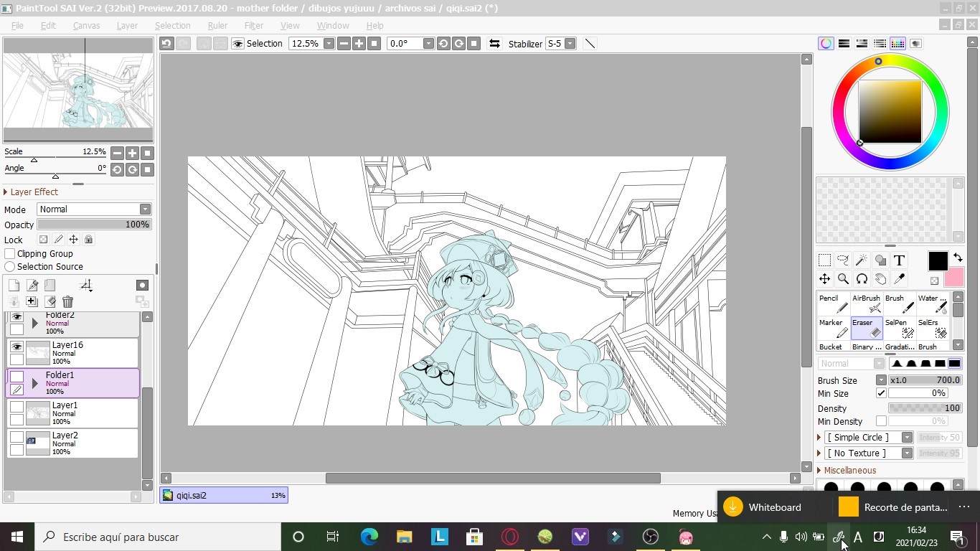Show Layer1 by clicking its visibility box
This screenshot has height=551, width=980.
17,407
